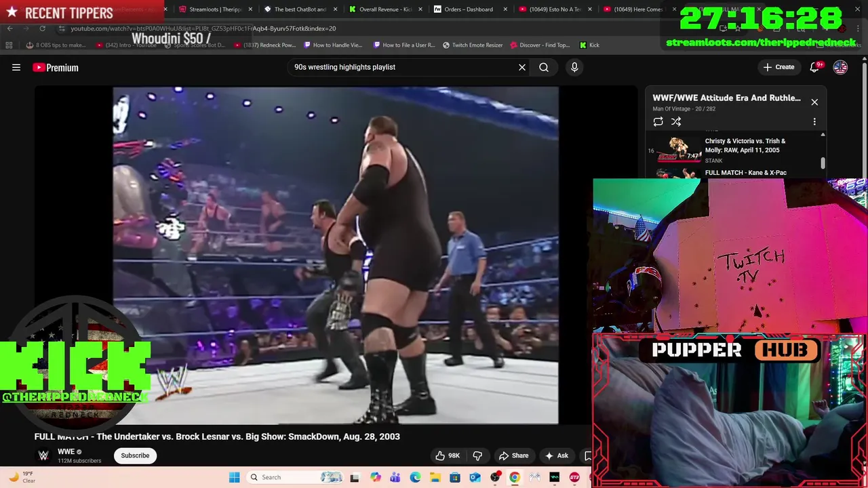The width and height of the screenshot is (868, 488).
Task: Ask about this video
Action: tap(556, 455)
